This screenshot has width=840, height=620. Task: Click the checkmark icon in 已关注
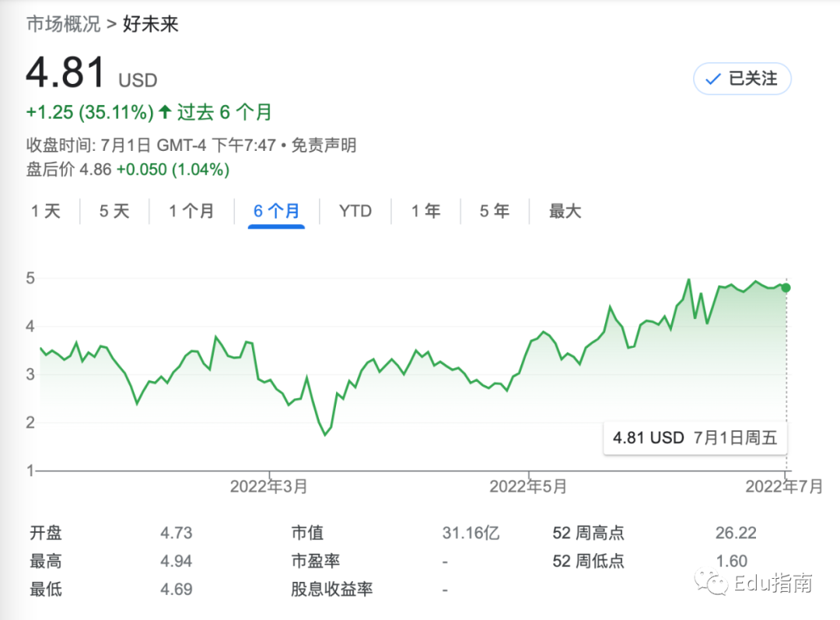tap(713, 79)
